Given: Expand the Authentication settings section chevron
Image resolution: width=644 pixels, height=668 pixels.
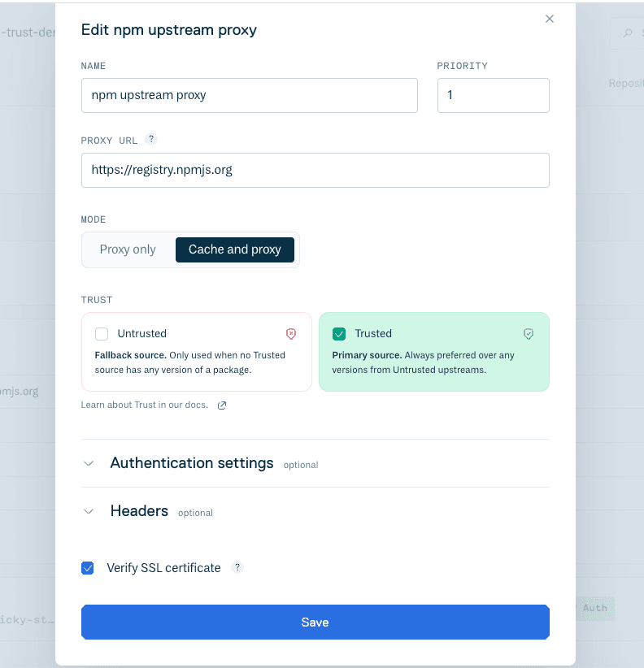Looking at the screenshot, I should 89,463.
